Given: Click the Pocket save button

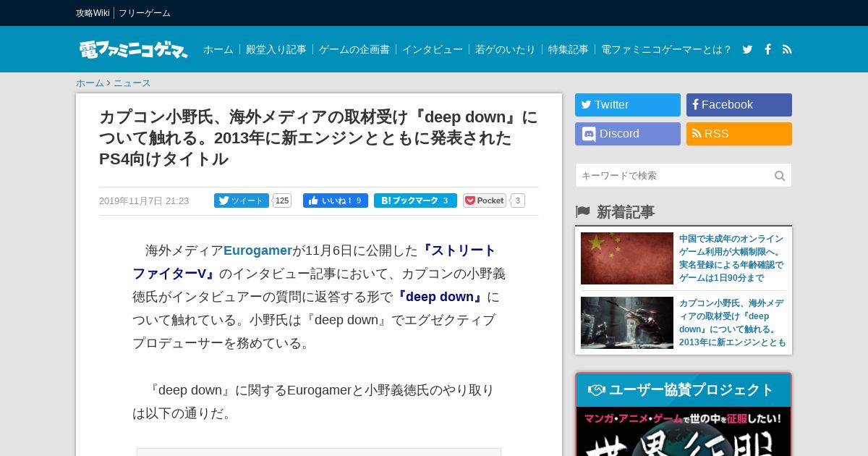Looking at the screenshot, I should [485, 200].
